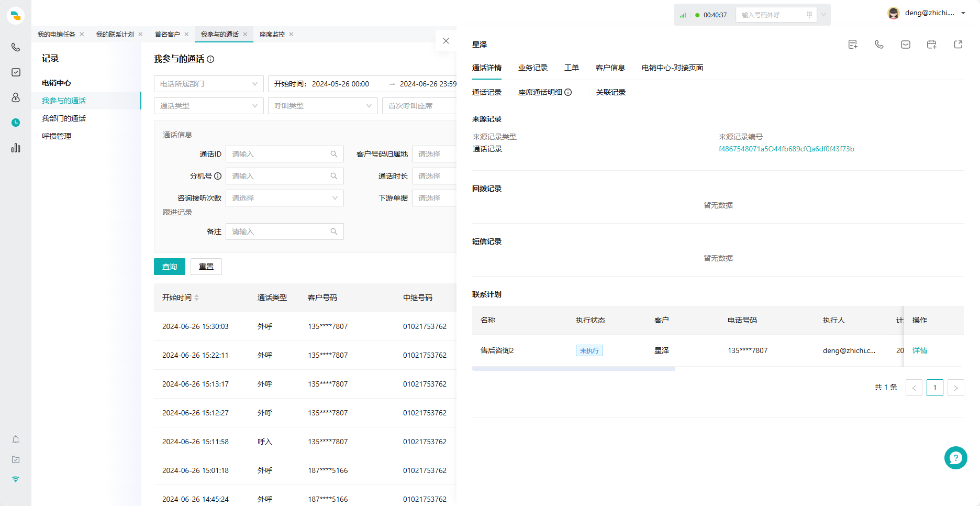Image resolution: width=980 pixels, height=506 pixels.
Task: Open the 业务记录 tab
Action: pos(533,68)
